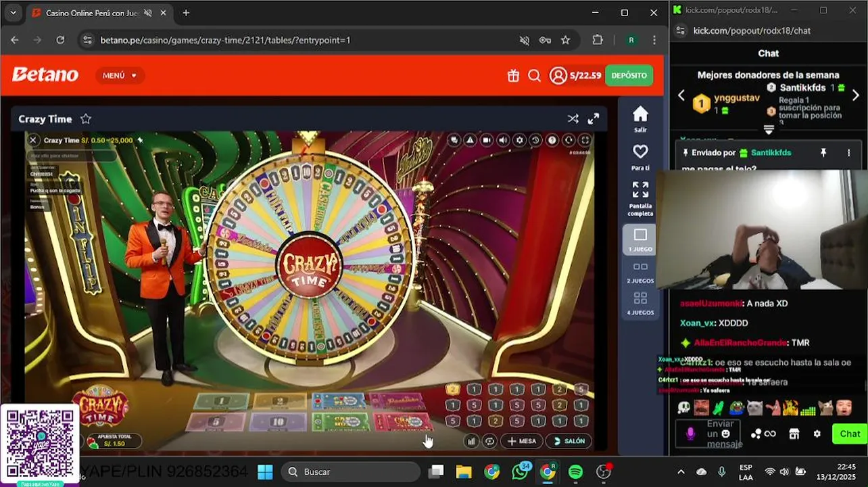Open chat settings gear icon

coord(817,434)
